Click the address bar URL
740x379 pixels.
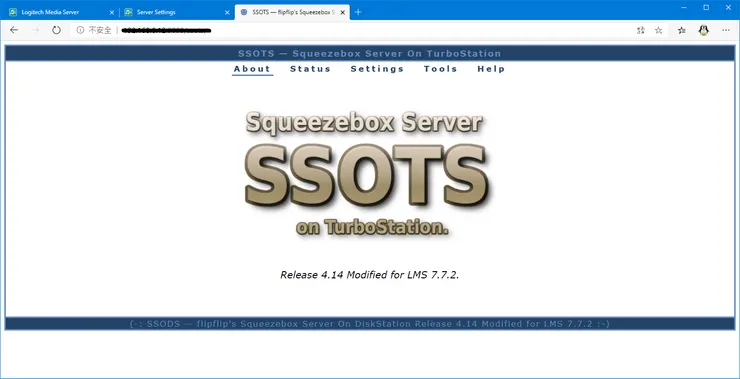click(x=166, y=31)
